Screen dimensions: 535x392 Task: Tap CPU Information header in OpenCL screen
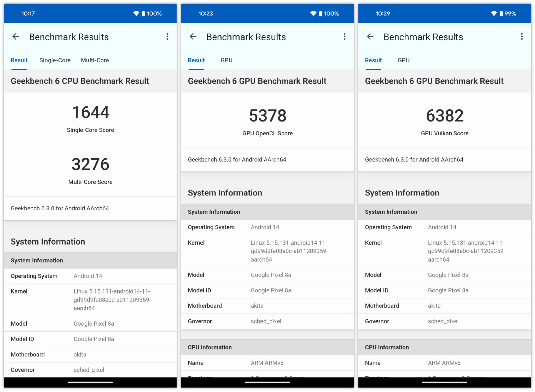[x=267, y=347]
